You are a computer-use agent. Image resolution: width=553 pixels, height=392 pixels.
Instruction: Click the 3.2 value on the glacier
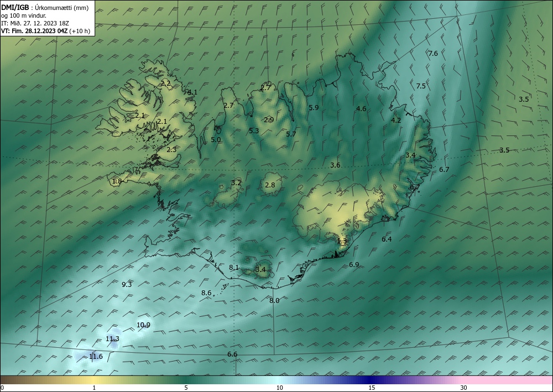coord(236,182)
